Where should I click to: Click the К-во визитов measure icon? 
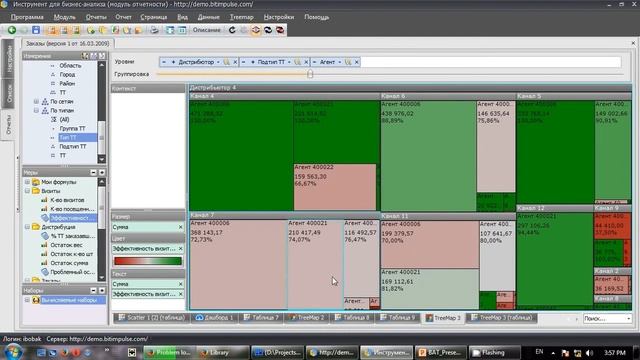click(x=44, y=200)
